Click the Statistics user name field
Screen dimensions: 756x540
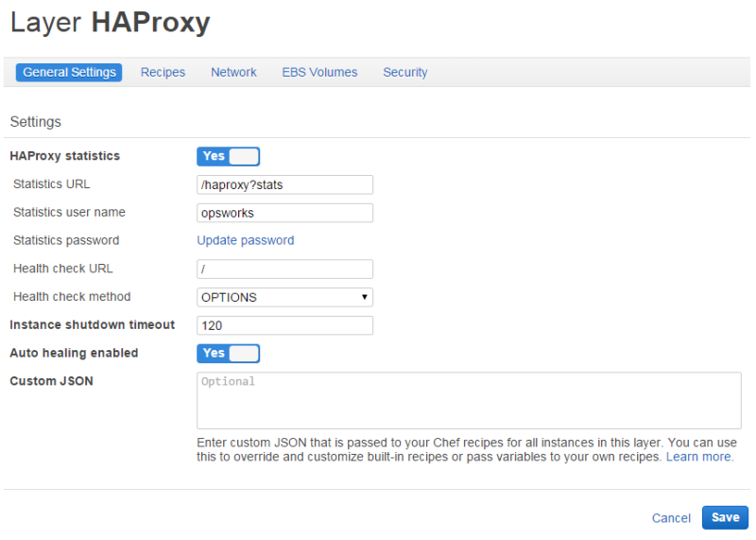pos(285,213)
